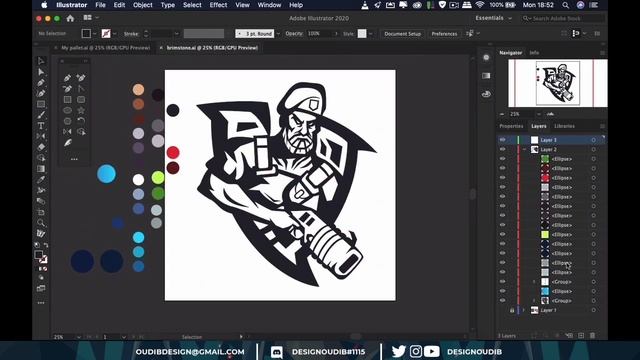Open Discord icon in bottom banner
The image size is (640, 360).
point(277,352)
